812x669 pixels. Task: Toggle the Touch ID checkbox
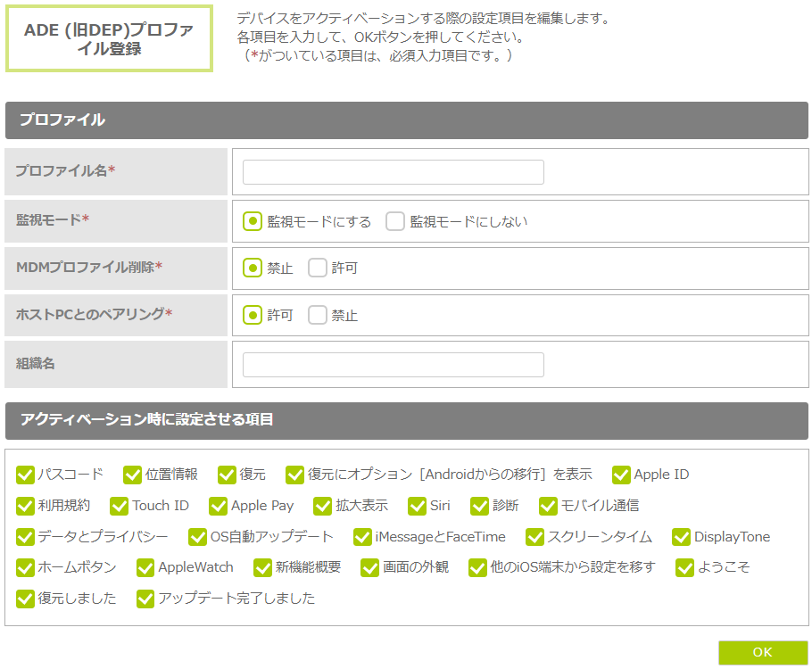point(120,506)
